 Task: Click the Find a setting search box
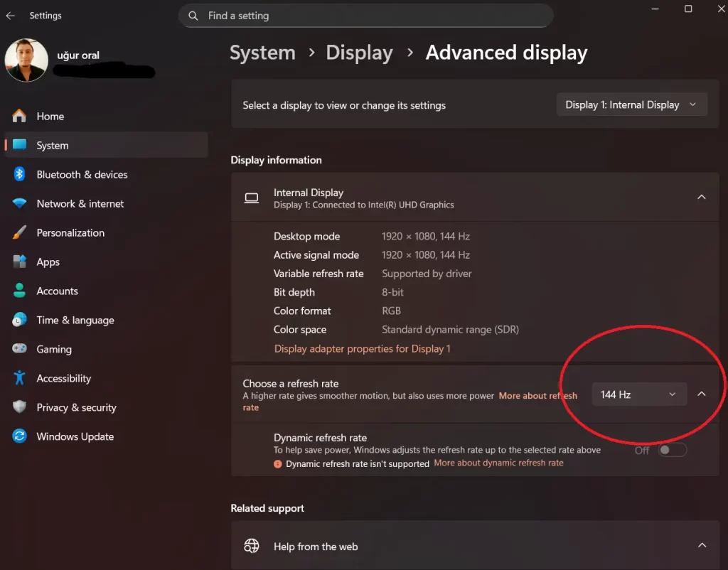coord(366,15)
